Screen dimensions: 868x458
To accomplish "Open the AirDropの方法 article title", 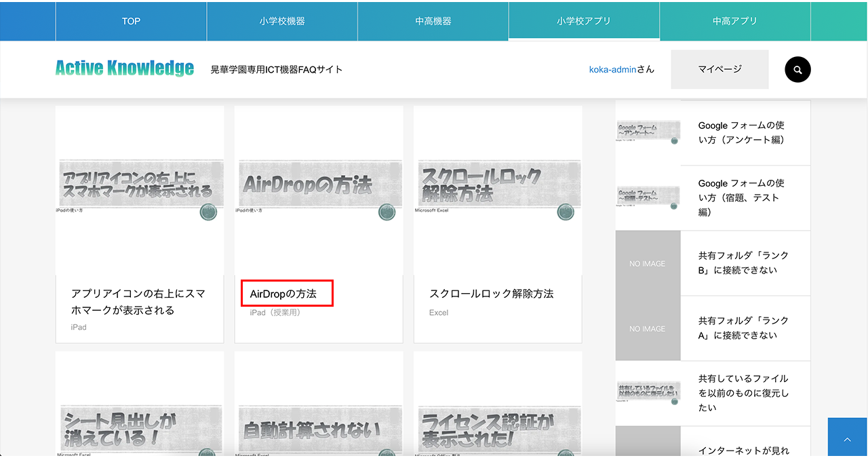I will (283, 294).
